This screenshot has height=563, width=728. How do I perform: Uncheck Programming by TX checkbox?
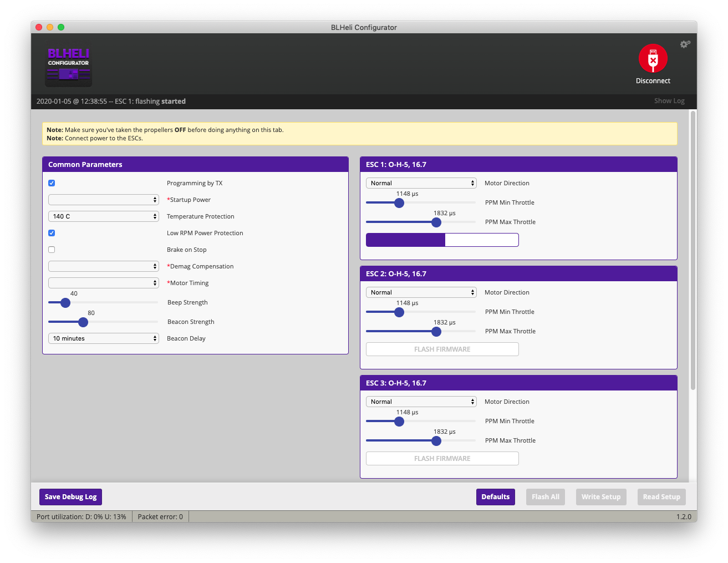point(52,183)
